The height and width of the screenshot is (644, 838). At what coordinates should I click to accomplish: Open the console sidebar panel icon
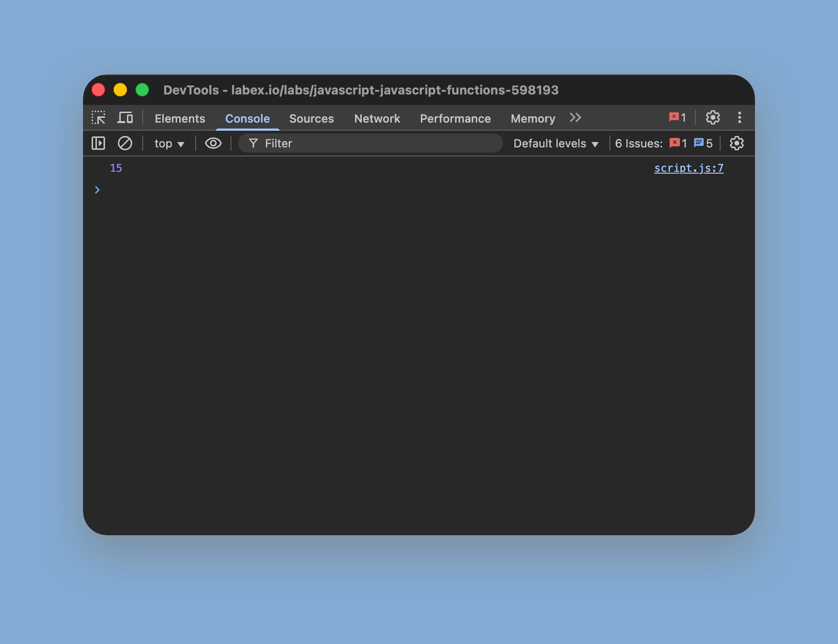(98, 143)
